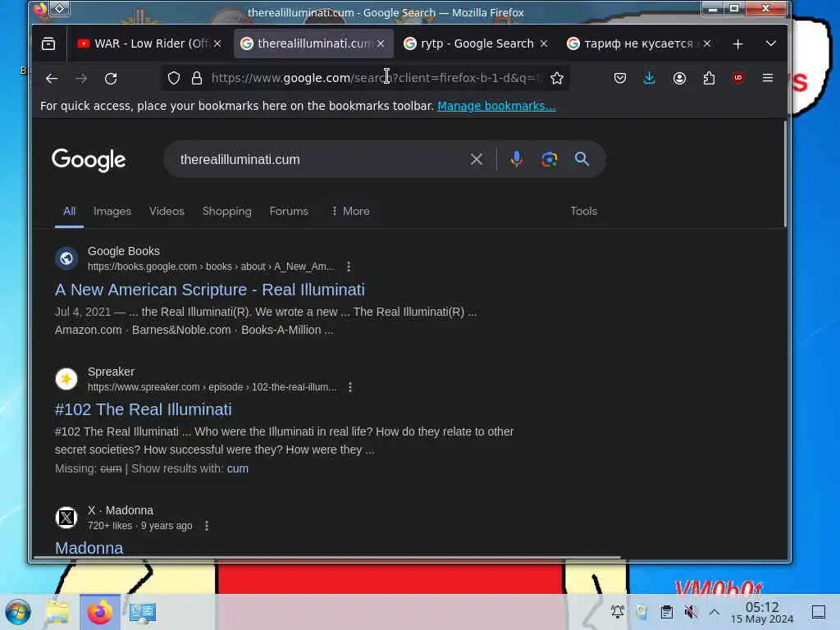Open the Madonna result link
The width and height of the screenshot is (840, 630).
click(89, 548)
